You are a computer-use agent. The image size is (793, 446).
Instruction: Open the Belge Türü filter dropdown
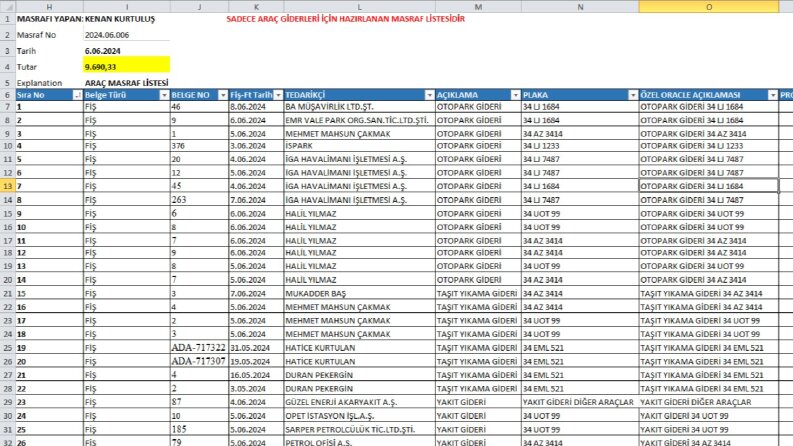pyautogui.click(x=164, y=95)
